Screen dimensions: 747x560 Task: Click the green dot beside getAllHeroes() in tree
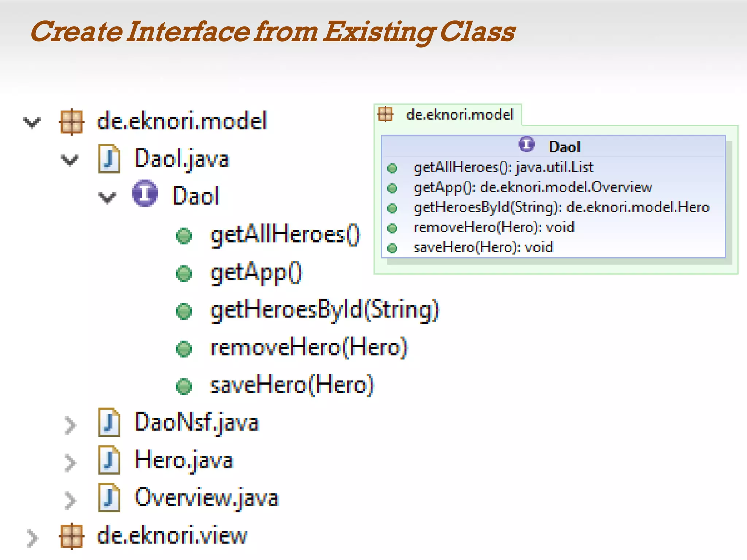pyautogui.click(x=183, y=236)
